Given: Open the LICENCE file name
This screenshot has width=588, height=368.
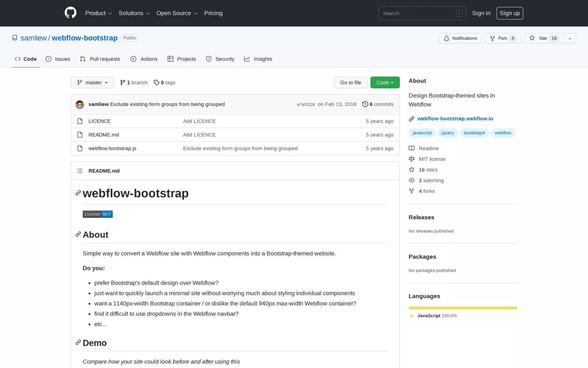Looking at the screenshot, I should click(x=100, y=121).
